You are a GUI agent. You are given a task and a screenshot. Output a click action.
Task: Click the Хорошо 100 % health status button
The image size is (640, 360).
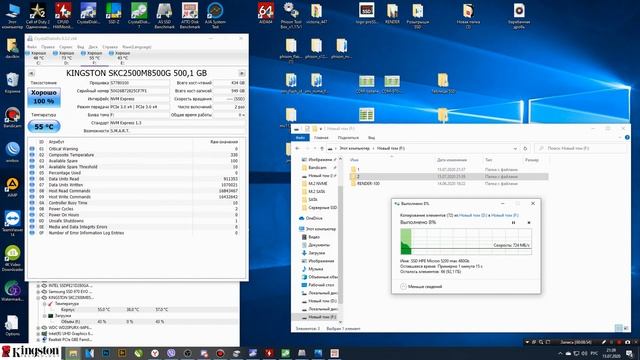coord(44,97)
